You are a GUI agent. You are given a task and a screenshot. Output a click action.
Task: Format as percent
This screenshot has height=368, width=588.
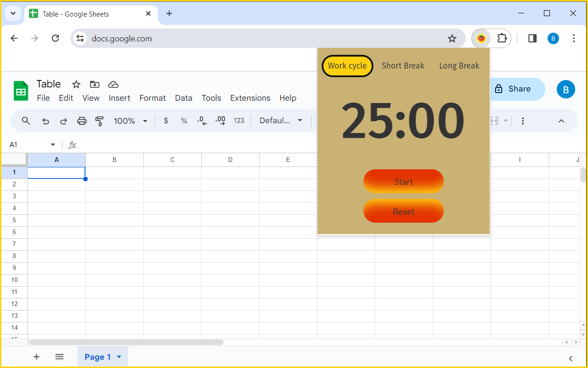click(184, 121)
